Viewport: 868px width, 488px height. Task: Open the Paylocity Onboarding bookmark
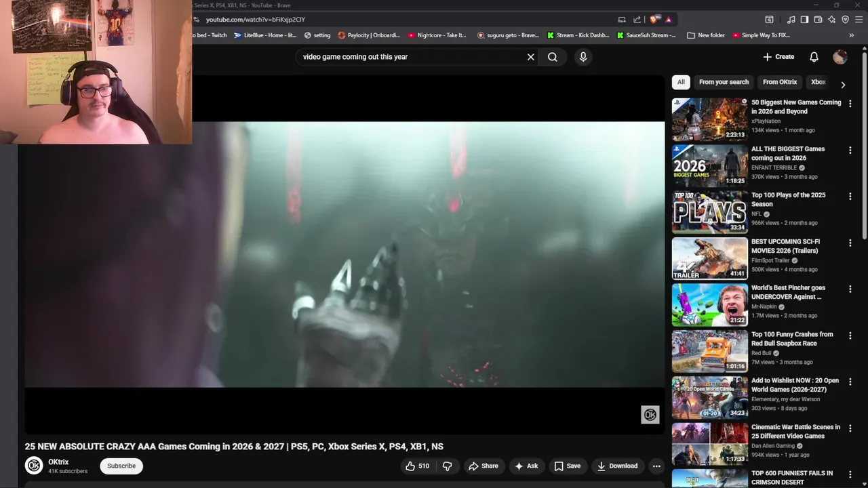coord(369,35)
